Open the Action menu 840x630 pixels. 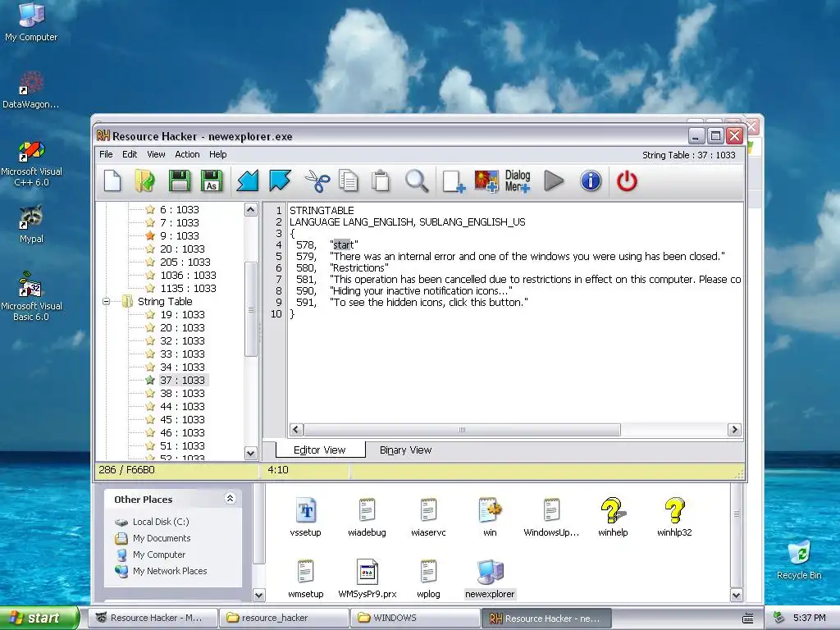(x=187, y=154)
